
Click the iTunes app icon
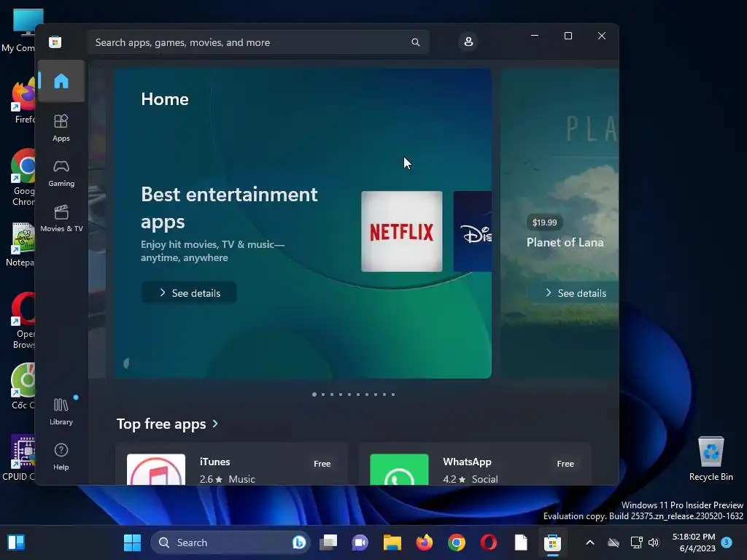pos(156,469)
